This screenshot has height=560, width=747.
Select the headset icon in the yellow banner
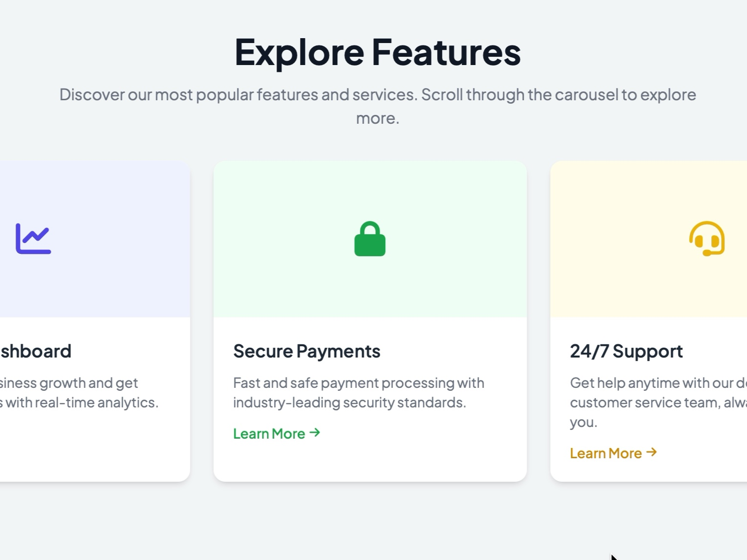tap(706, 239)
